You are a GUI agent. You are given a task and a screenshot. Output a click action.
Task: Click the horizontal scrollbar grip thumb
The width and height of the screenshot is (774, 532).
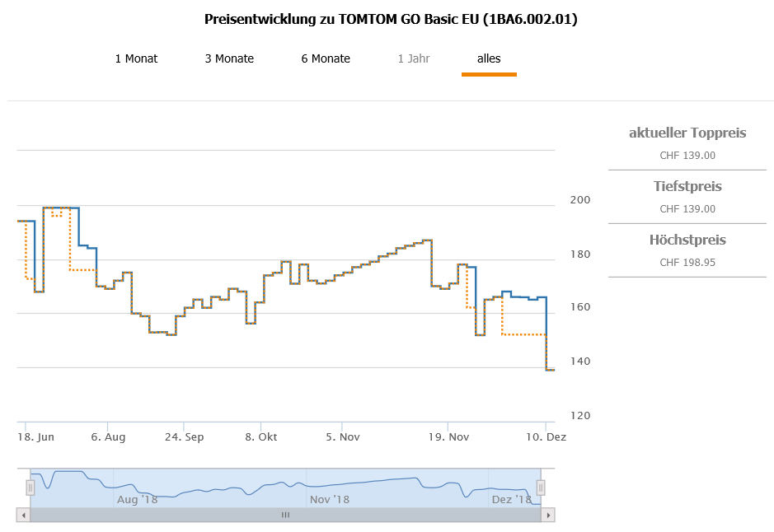[x=285, y=515]
